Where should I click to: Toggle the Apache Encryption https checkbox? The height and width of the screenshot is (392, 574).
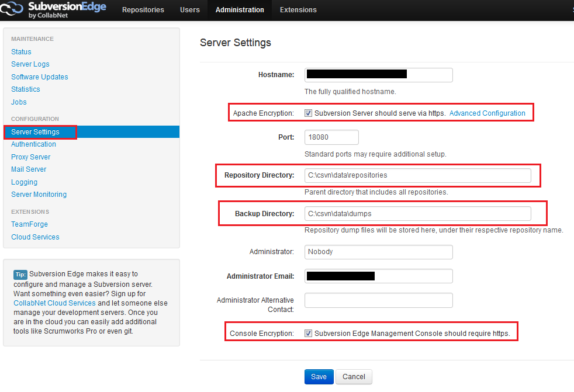[309, 113]
